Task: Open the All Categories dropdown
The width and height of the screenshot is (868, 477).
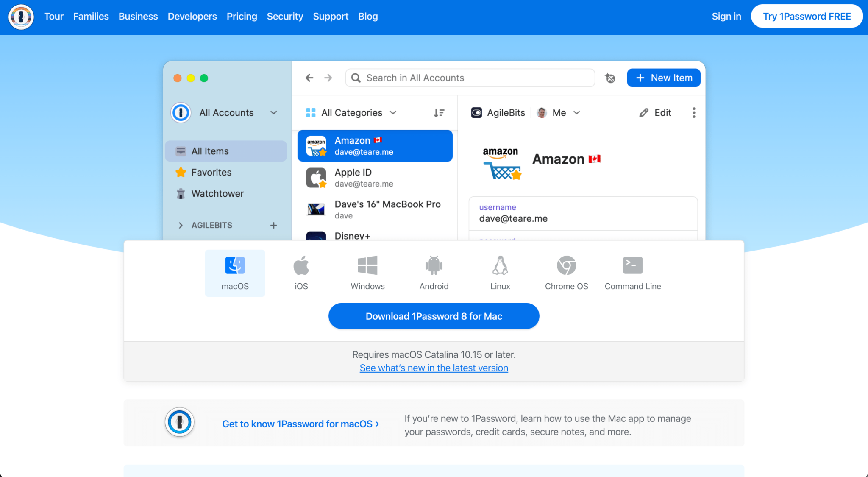Action: [351, 113]
